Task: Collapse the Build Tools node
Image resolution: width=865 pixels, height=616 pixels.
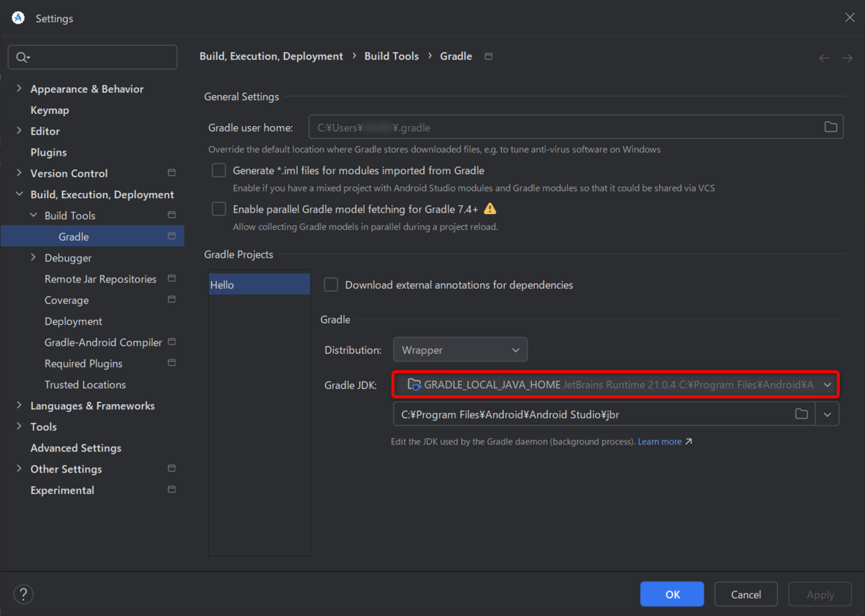Action: pos(33,215)
